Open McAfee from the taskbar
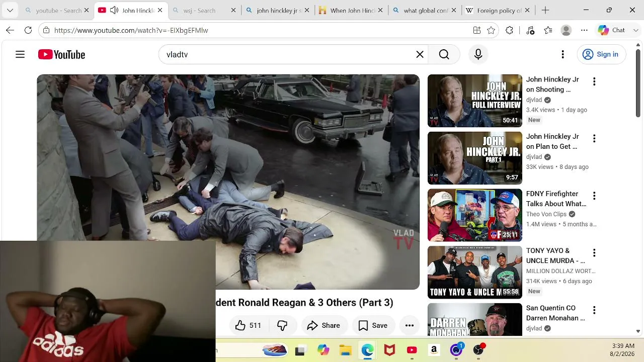644x362 pixels. (389, 350)
